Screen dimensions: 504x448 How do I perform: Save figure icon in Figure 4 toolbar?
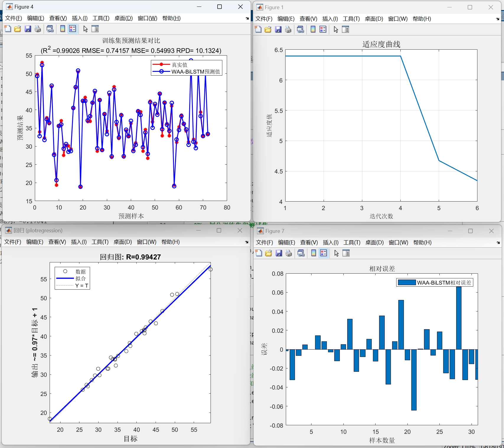28,29
